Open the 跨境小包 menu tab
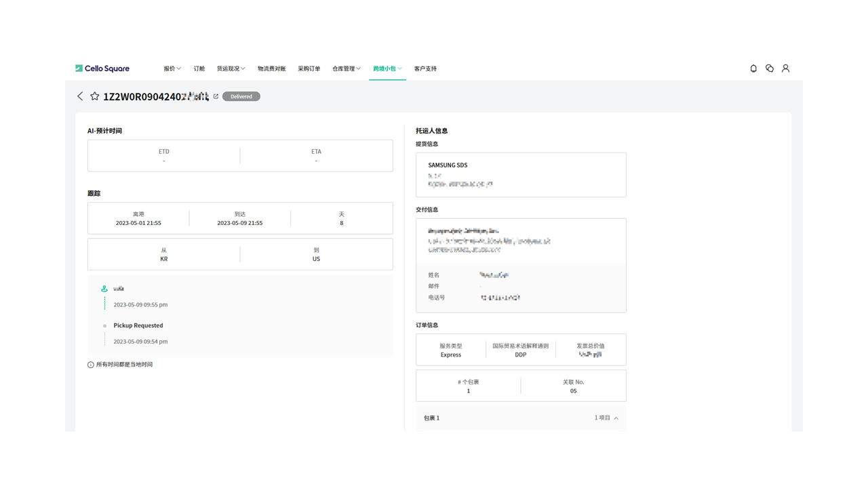Screen dimensions: 868x488 [x=387, y=68]
